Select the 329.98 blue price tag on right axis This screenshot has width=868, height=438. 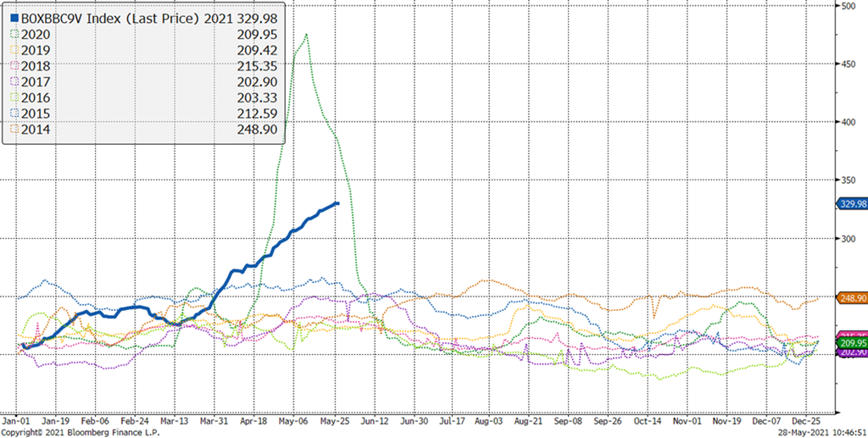tap(850, 203)
